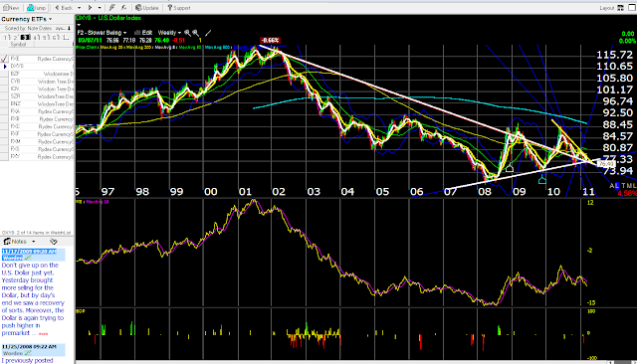Open the Layout grid icon
637x364 pixels.
(620, 8)
